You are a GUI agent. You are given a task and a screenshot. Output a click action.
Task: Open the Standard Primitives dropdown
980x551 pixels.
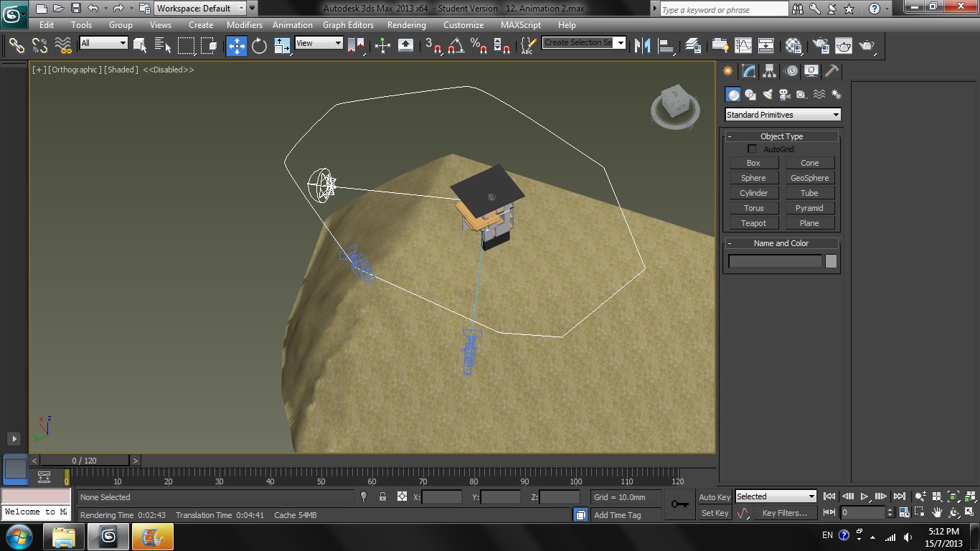781,114
